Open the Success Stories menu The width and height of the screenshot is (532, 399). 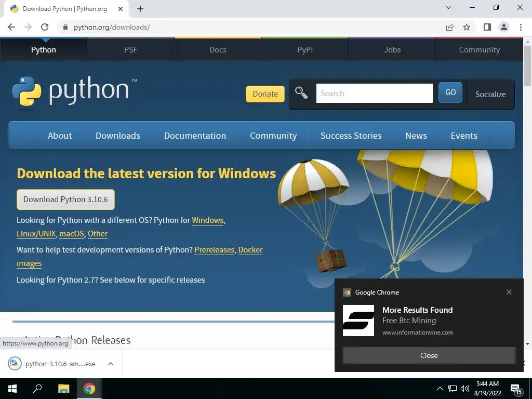(x=351, y=136)
